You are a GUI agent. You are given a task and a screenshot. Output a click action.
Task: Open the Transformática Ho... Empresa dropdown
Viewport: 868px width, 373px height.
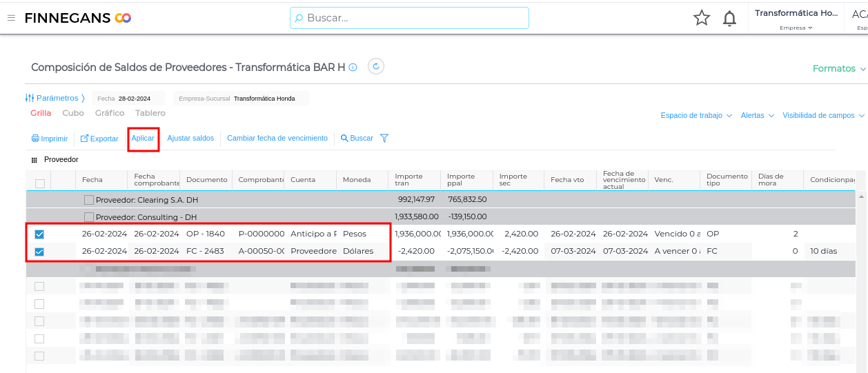click(796, 19)
